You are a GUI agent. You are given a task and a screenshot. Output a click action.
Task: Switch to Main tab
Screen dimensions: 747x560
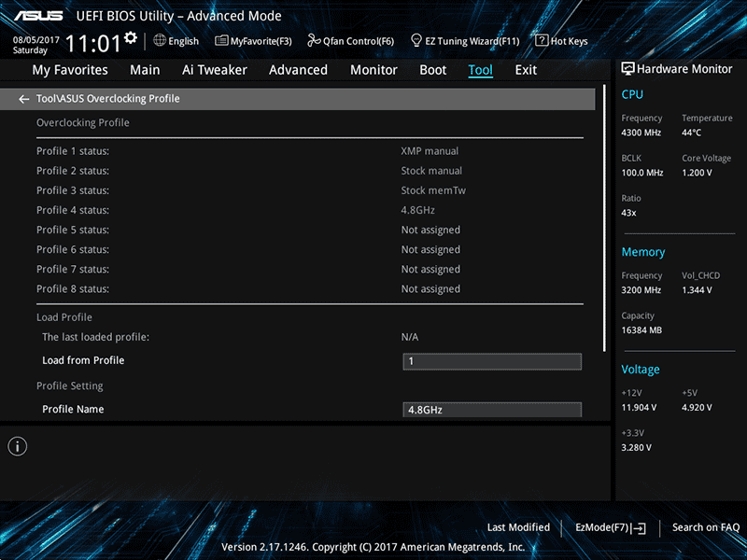point(145,70)
